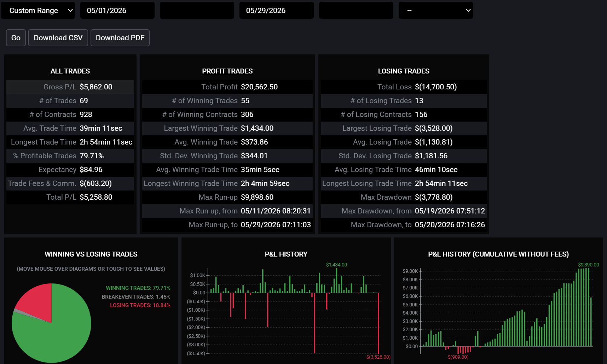The image size is (607, 364).
Task: Click Avg. Trade Time 39min 11sec
Action: tap(101, 128)
